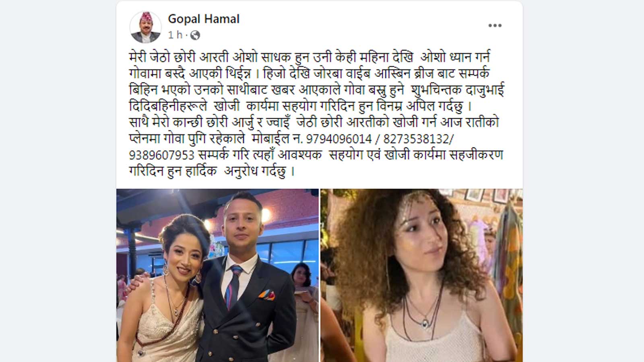Click the first line of the post text
This screenshot has width=644, height=362.
tap(309, 58)
